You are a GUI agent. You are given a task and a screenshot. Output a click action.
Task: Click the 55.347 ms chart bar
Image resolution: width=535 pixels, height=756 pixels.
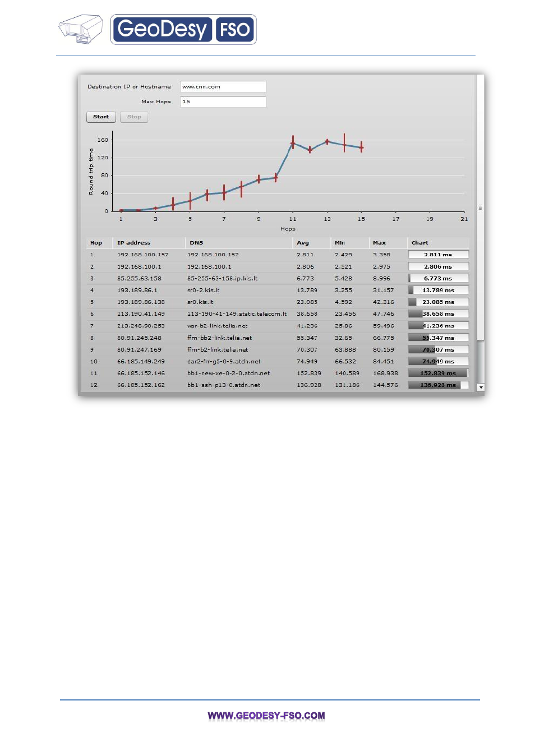click(x=438, y=338)
